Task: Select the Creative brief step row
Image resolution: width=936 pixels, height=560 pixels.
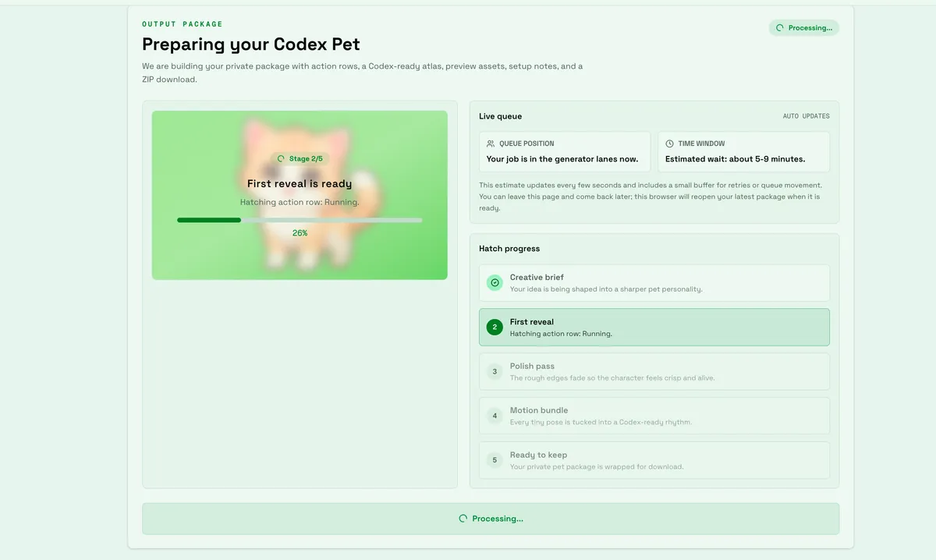Action: click(654, 282)
